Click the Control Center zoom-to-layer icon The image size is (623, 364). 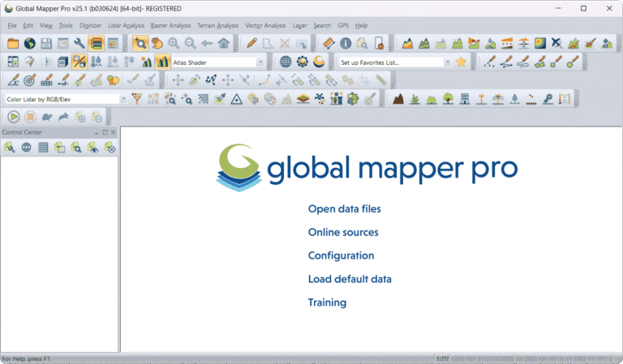(76, 148)
